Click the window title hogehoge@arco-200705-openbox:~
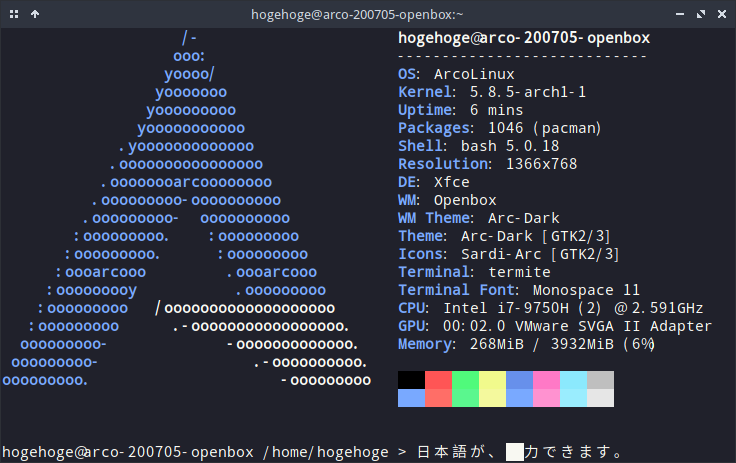The width and height of the screenshot is (736, 463). click(357, 15)
